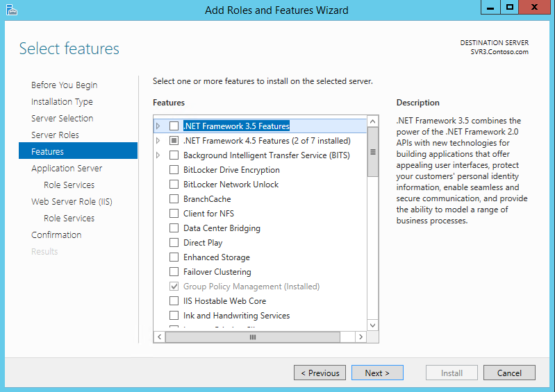Click the features list scroll down arrow
The image size is (555, 392).
coord(372,325)
